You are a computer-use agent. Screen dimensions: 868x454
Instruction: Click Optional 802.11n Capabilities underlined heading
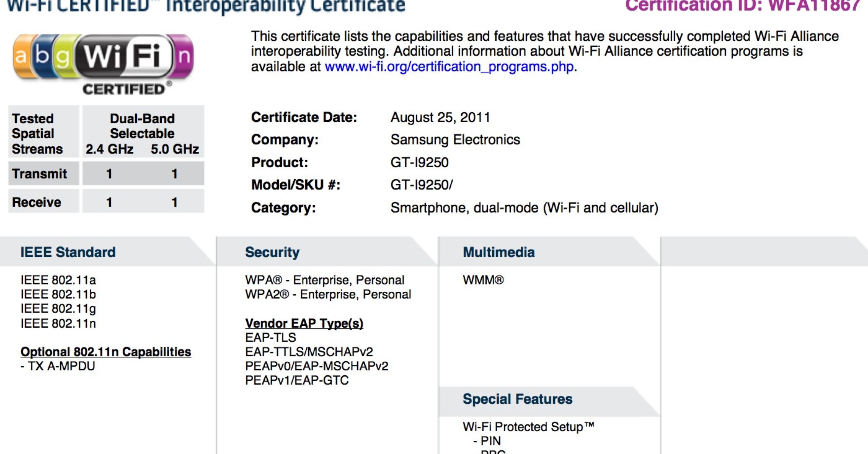(106, 352)
